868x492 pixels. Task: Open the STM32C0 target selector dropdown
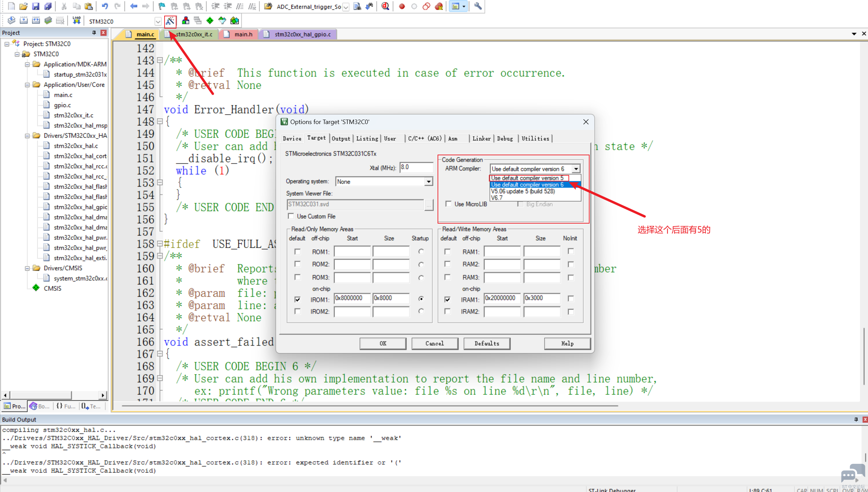pos(158,21)
